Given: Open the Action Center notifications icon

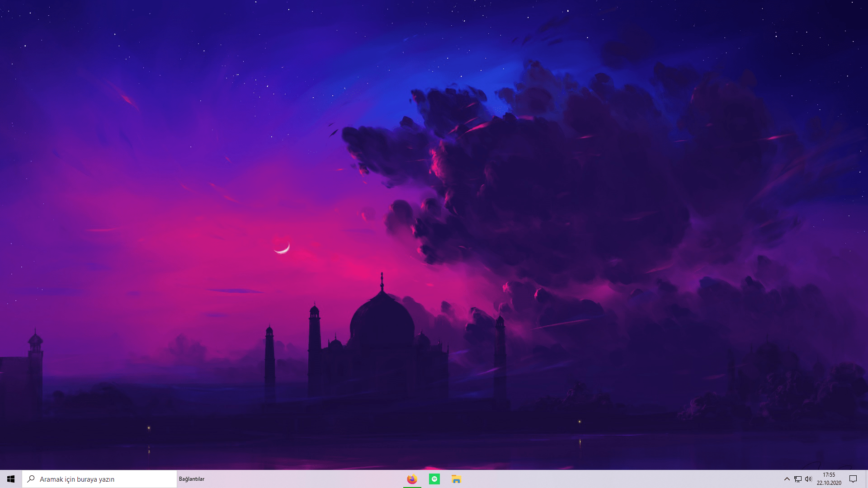Looking at the screenshot, I should coord(853,479).
